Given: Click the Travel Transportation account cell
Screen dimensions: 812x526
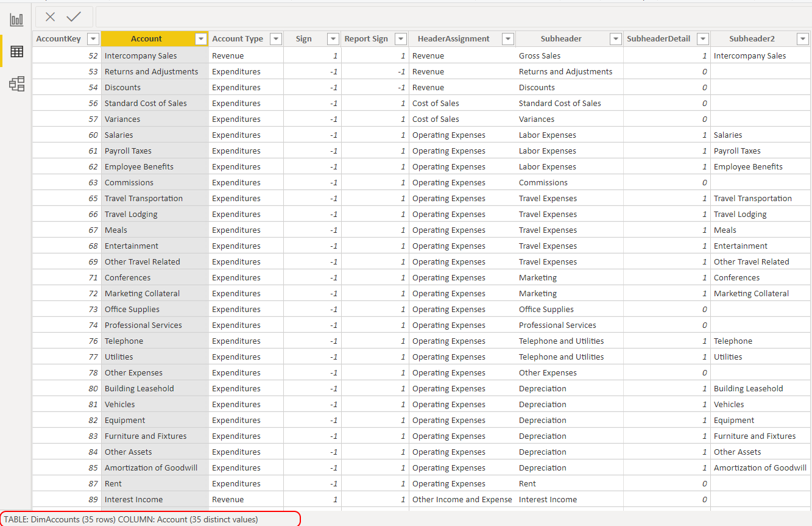Looking at the screenshot, I should coord(155,198).
